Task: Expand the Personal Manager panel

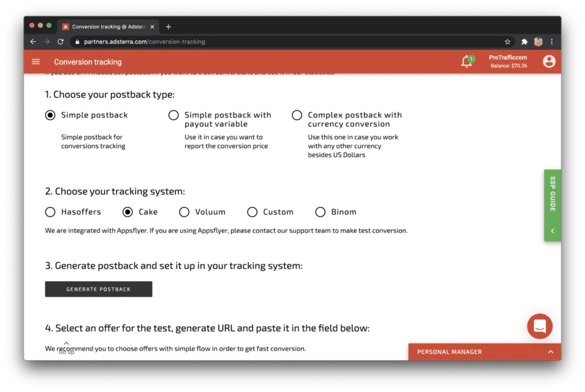Action: click(484, 351)
